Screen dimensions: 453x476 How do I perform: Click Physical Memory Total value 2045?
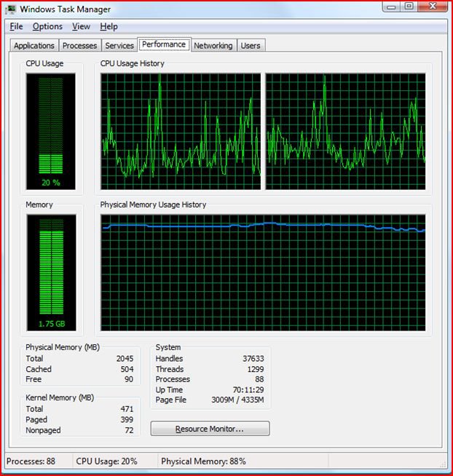click(x=125, y=359)
